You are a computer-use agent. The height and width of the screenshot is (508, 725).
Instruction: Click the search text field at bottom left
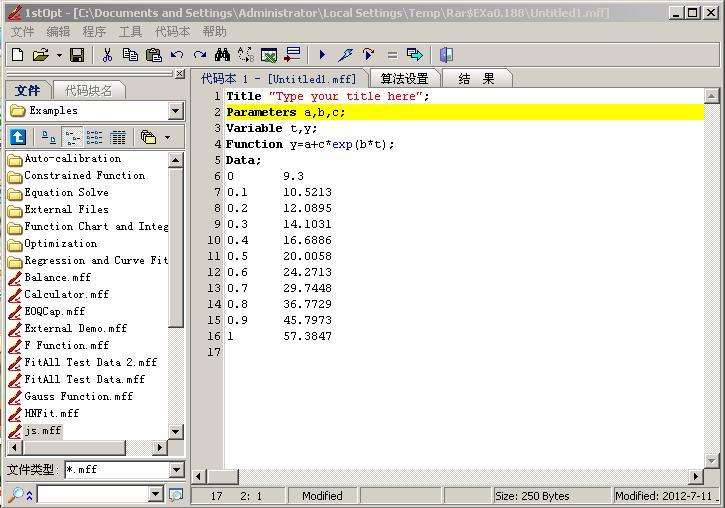[92, 494]
